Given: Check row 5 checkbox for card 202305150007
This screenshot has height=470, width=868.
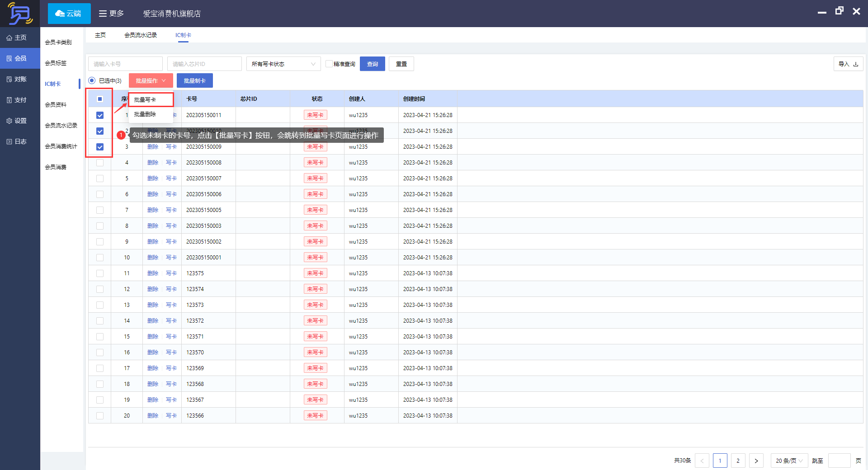Looking at the screenshot, I should tap(100, 179).
